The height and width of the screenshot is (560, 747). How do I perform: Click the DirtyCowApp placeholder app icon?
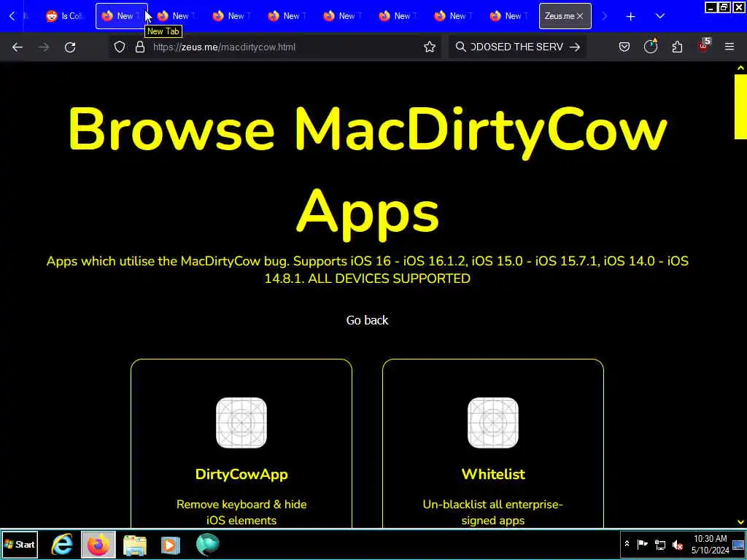coord(241,423)
